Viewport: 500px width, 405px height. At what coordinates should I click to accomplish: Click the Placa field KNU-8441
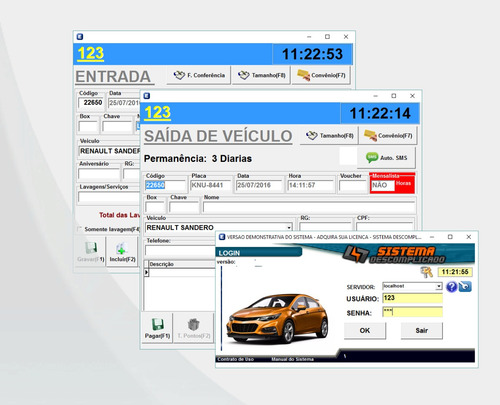[210, 185]
